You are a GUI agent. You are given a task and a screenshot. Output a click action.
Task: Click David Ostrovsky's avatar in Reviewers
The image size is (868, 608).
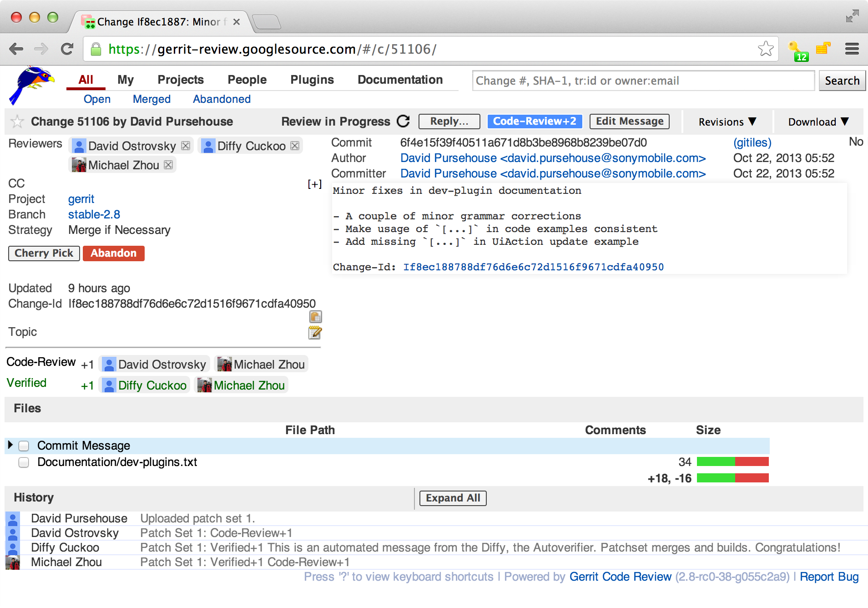[x=79, y=146]
